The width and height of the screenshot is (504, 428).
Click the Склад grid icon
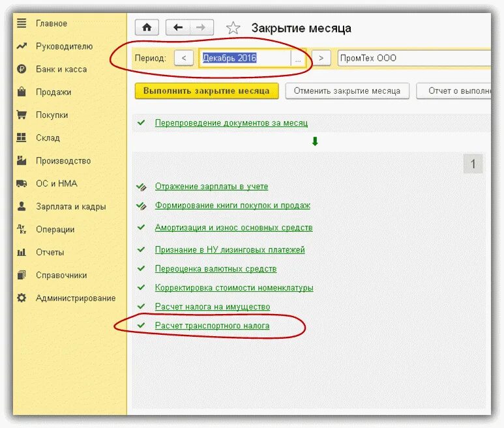click(x=22, y=137)
